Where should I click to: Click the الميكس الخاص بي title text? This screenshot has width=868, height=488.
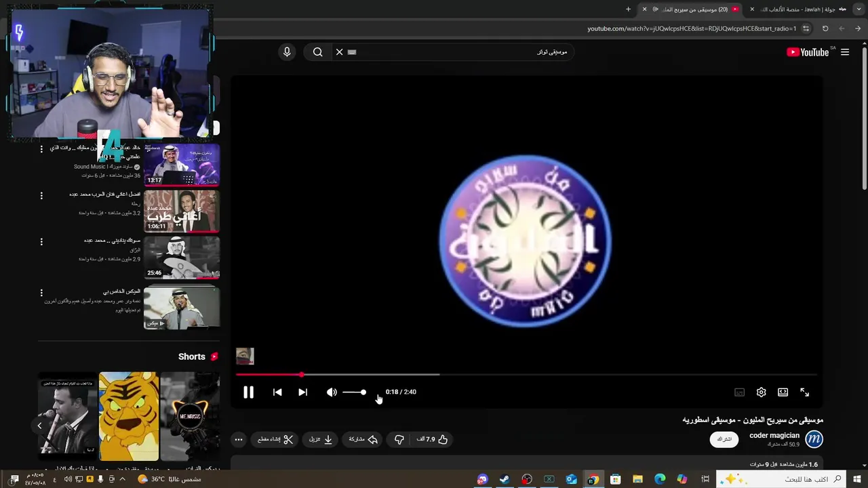122,291
